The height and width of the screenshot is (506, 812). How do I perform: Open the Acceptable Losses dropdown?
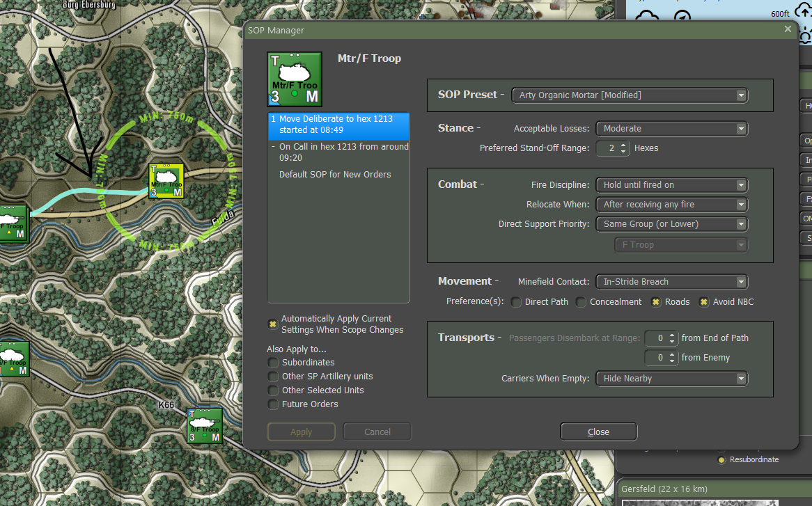point(671,128)
